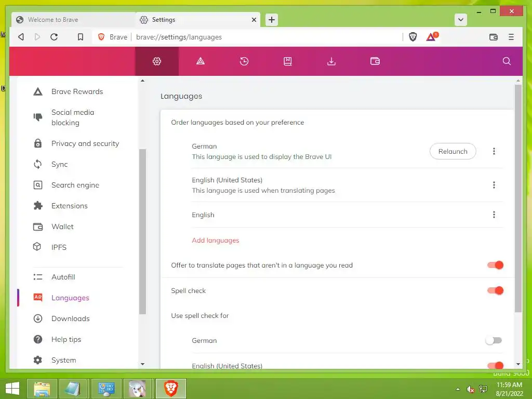Image resolution: width=532 pixels, height=399 pixels.
Task: Switch to the Welcome to Brave tab
Action: tap(74, 20)
